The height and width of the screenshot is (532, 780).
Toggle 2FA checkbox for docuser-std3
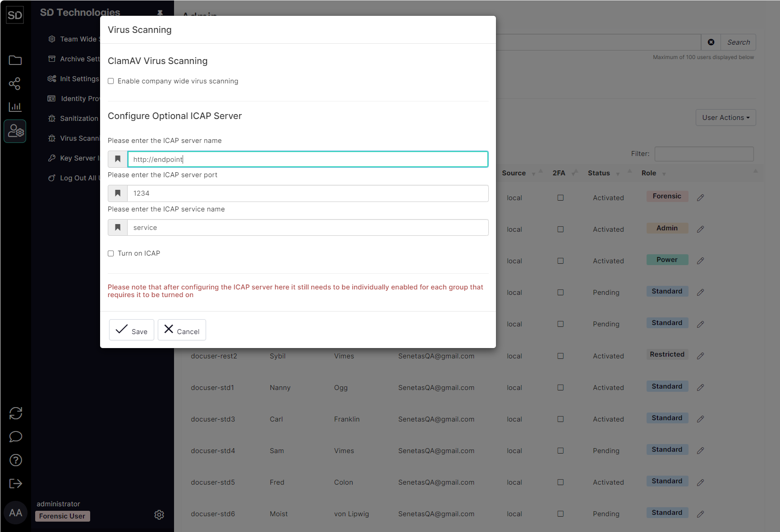[560, 419]
